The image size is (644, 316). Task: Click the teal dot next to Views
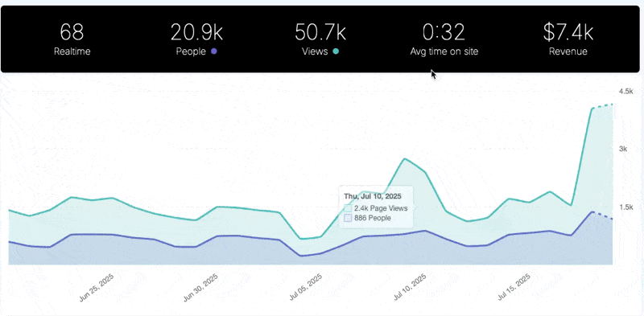pyautogui.click(x=336, y=51)
